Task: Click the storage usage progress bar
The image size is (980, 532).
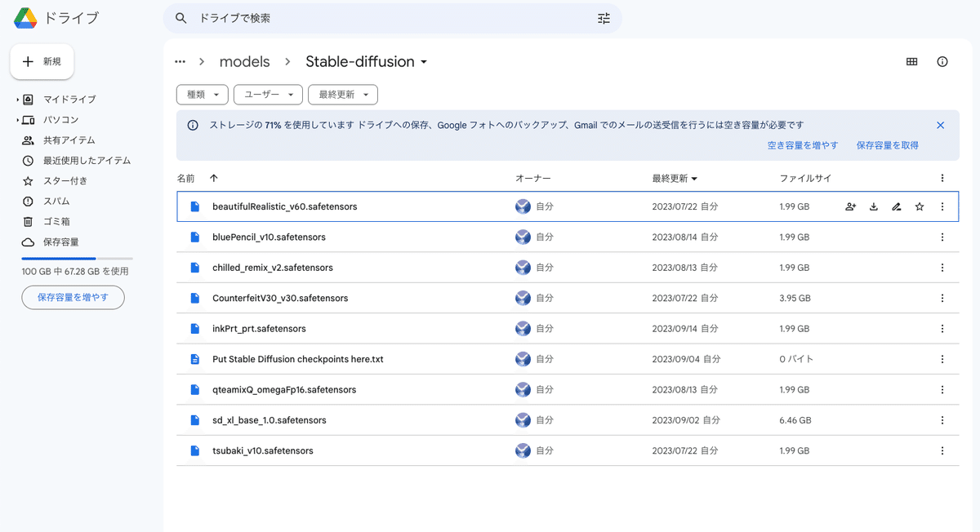Action: (77, 259)
